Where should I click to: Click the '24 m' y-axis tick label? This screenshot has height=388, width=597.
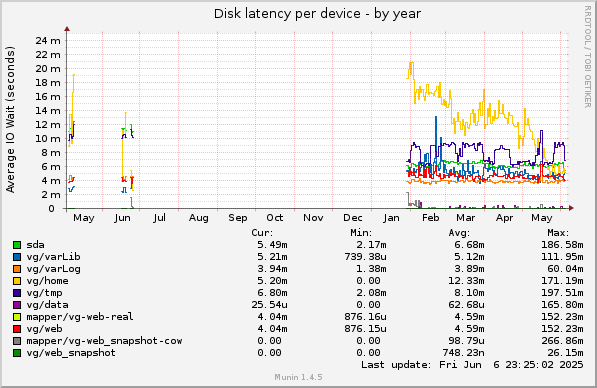coord(48,40)
